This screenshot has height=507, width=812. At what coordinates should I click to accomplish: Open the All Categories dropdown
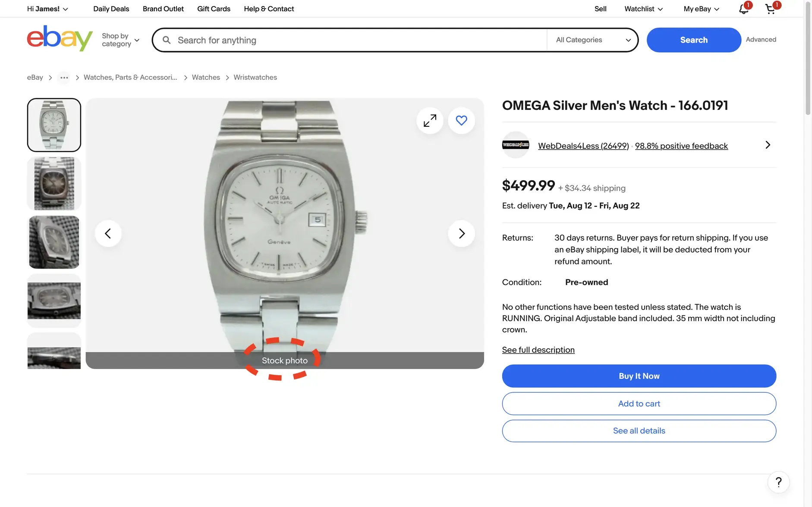pos(592,40)
